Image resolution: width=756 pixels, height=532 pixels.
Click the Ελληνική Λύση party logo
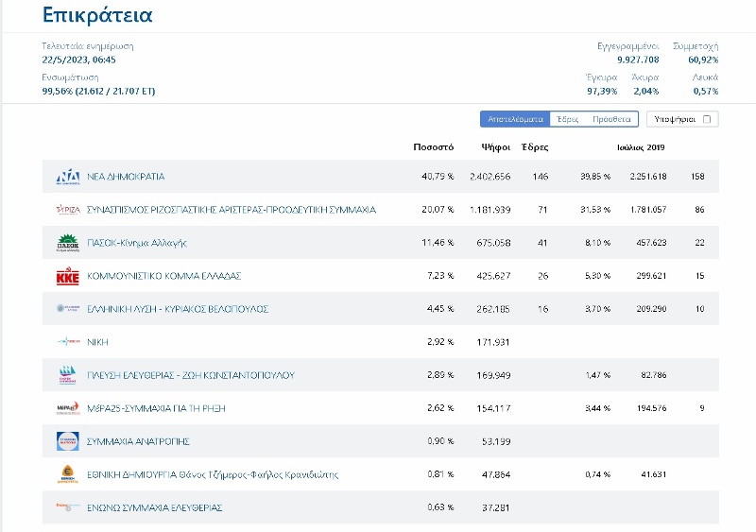tap(68, 309)
